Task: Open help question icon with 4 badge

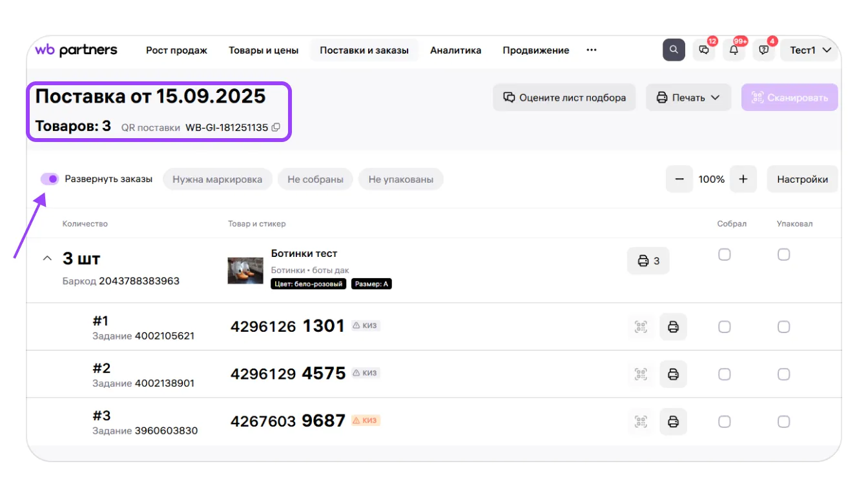Action: 764,50
